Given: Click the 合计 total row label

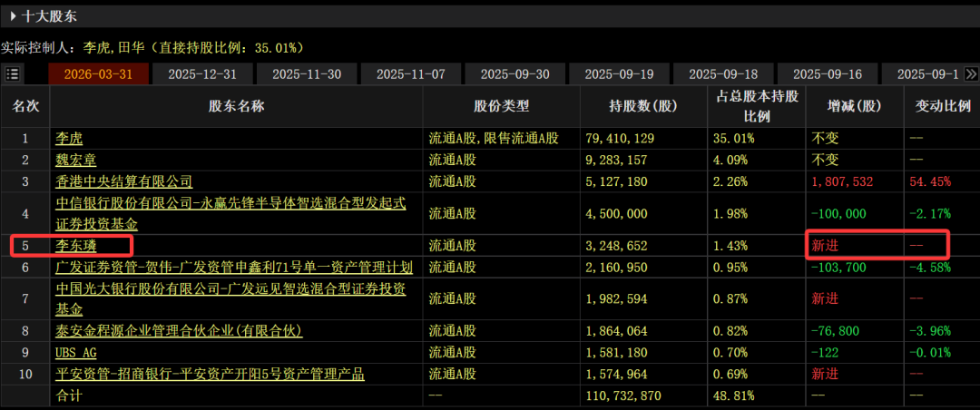Looking at the screenshot, I should coord(69,395).
